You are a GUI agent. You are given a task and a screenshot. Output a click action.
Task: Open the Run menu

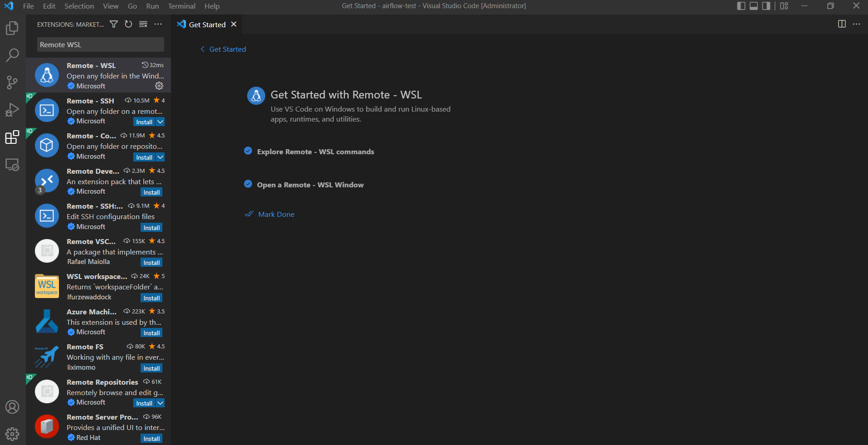pos(152,6)
